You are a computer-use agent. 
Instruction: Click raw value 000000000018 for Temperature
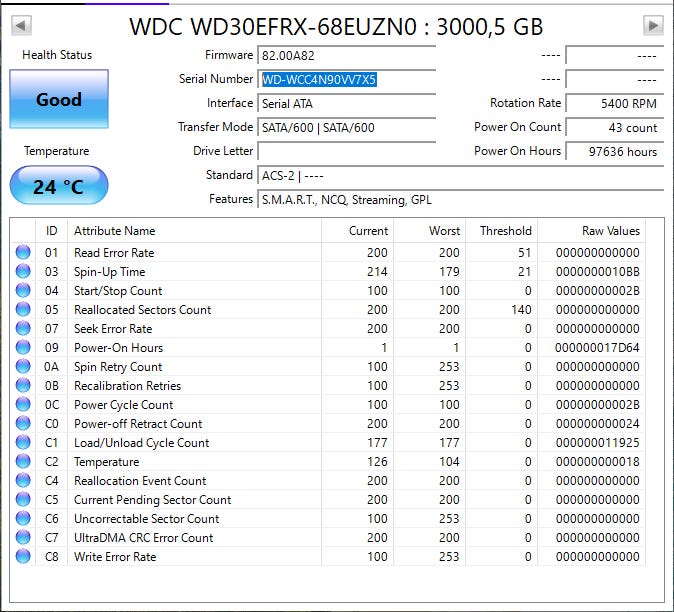pos(597,462)
